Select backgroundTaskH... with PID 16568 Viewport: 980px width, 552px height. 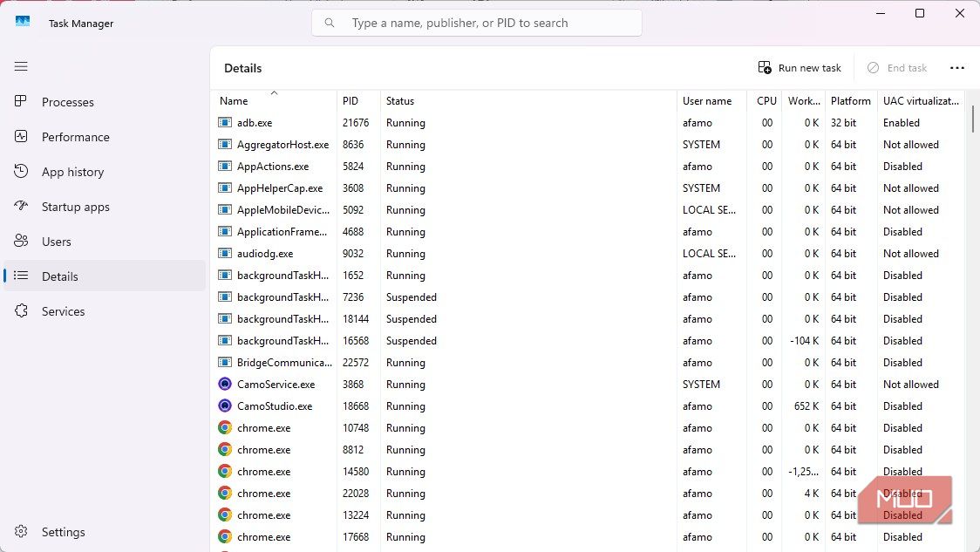pyautogui.click(x=589, y=341)
